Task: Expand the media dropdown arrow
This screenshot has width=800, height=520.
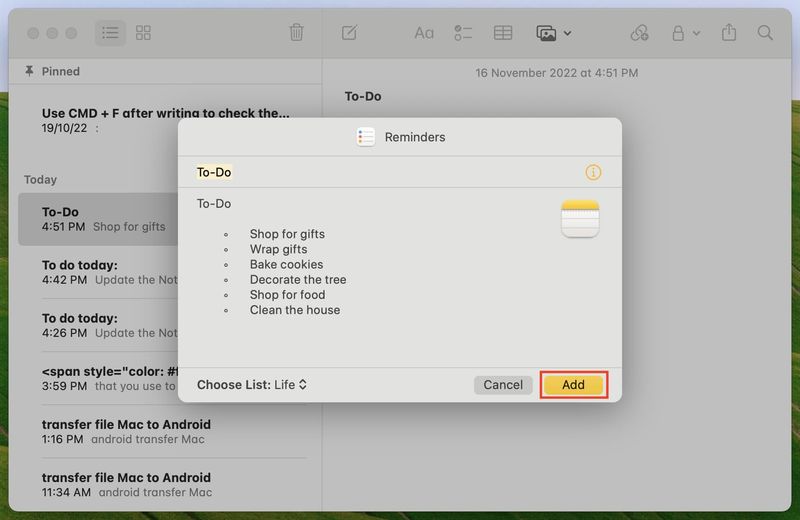Action: point(567,34)
